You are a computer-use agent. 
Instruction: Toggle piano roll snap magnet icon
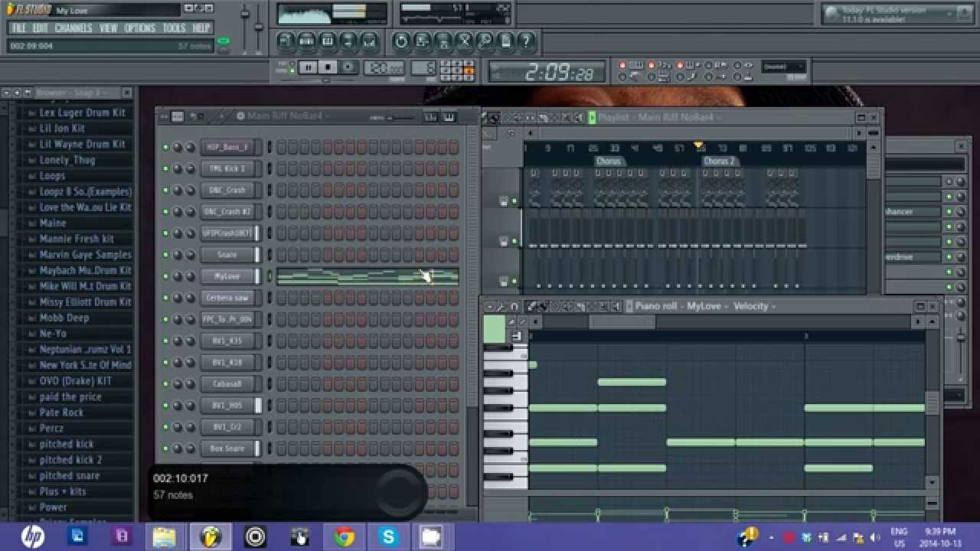click(x=514, y=306)
